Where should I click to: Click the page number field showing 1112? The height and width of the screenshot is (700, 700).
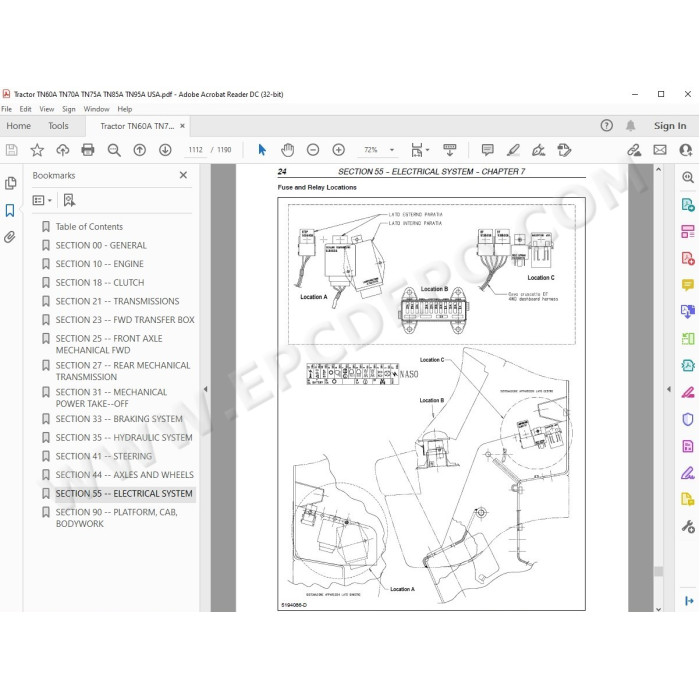coord(196,150)
